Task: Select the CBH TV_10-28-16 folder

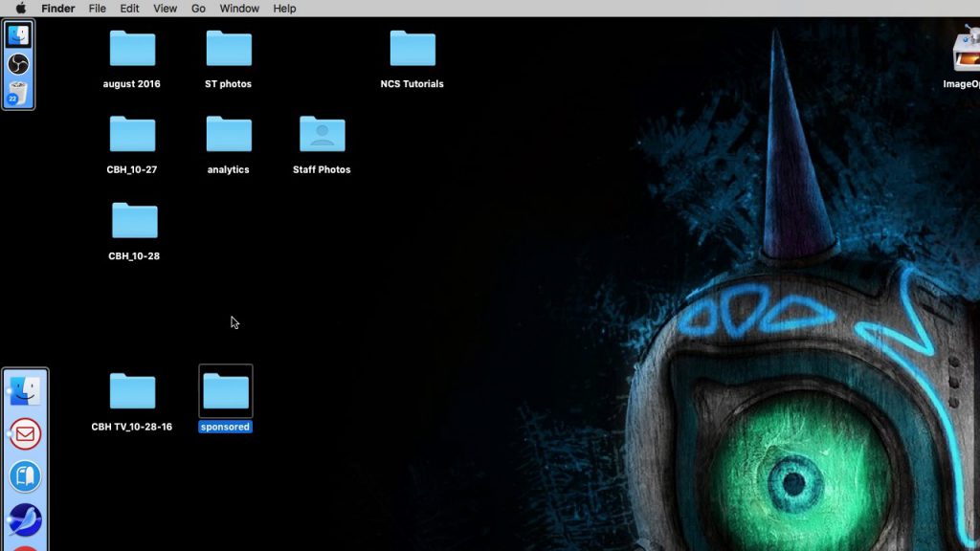Action: 132,391
